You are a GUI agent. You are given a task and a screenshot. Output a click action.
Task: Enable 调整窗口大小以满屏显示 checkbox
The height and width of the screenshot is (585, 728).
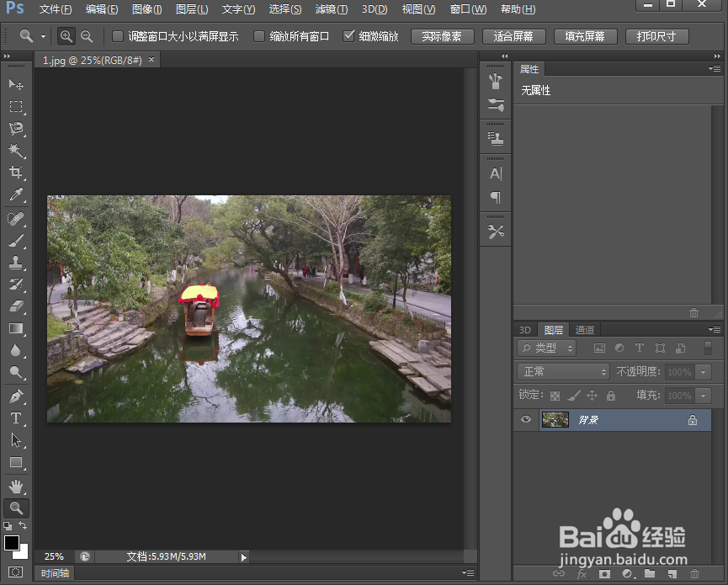(x=118, y=36)
